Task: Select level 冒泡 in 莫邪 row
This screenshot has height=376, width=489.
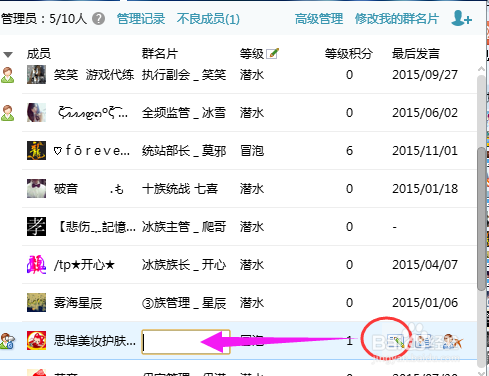Action: [252, 151]
